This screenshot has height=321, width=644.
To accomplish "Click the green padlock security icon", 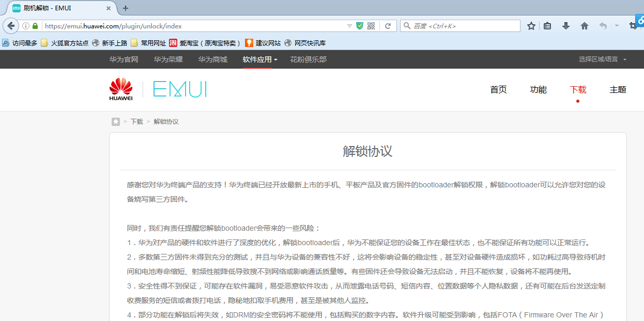I will (x=35, y=26).
